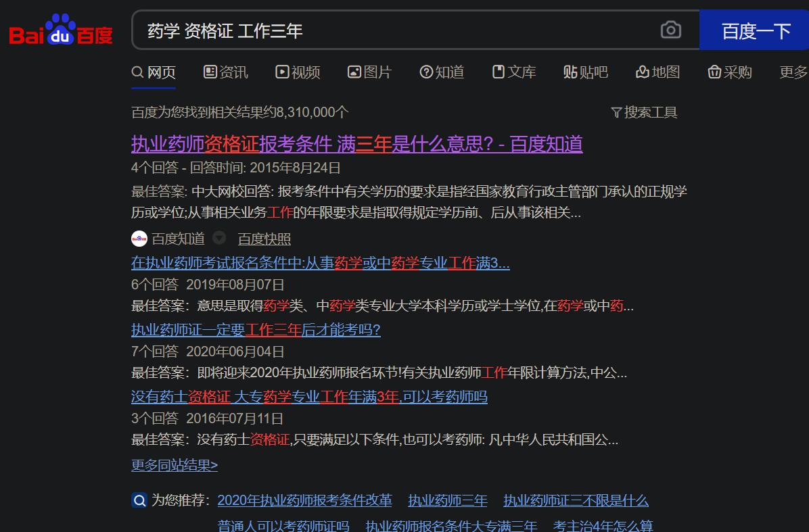
Task: Open link 在执业药师考试报名条件中
Action: coord(321,263)
